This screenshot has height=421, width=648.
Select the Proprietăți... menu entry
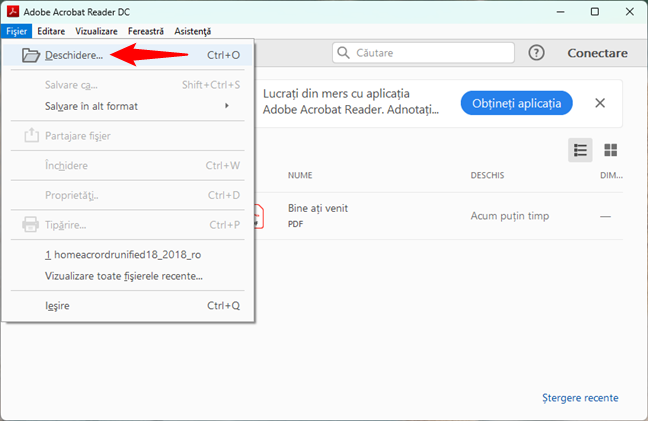(127, 195)
